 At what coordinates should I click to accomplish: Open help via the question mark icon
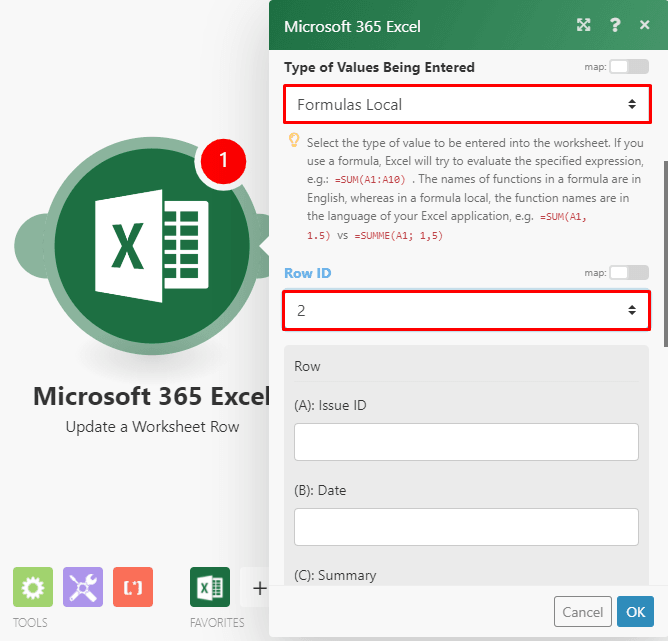coord(615,26)
